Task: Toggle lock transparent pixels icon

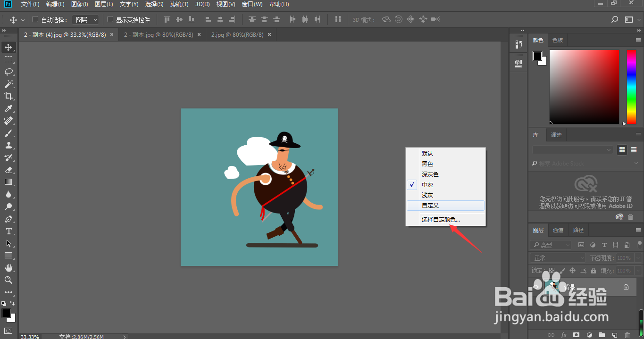Action: coord(552,271)
